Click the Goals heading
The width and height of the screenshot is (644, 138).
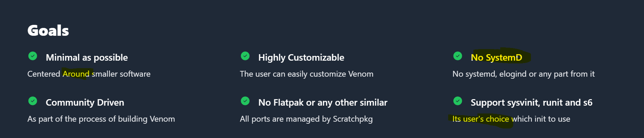48,31
